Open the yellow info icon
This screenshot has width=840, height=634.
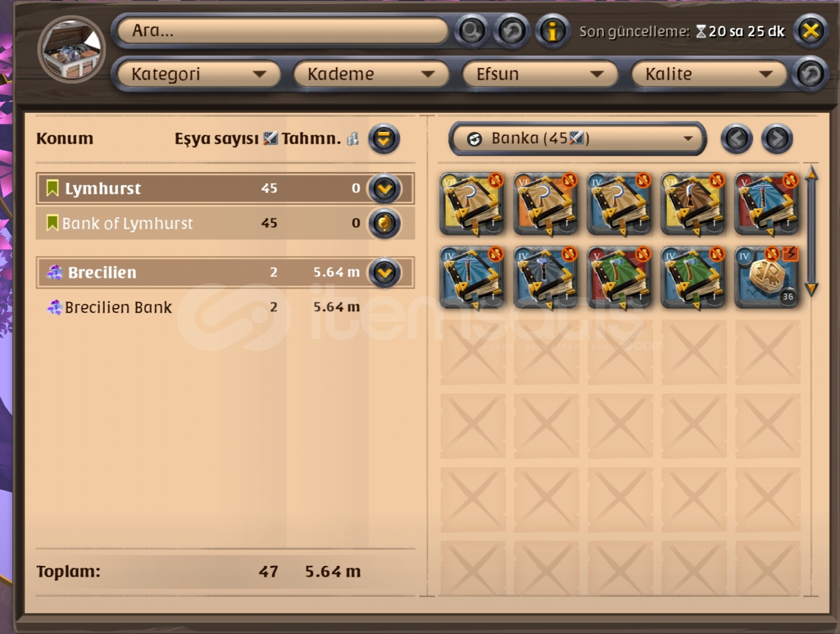pyautogui.click(x=552, y=31)
